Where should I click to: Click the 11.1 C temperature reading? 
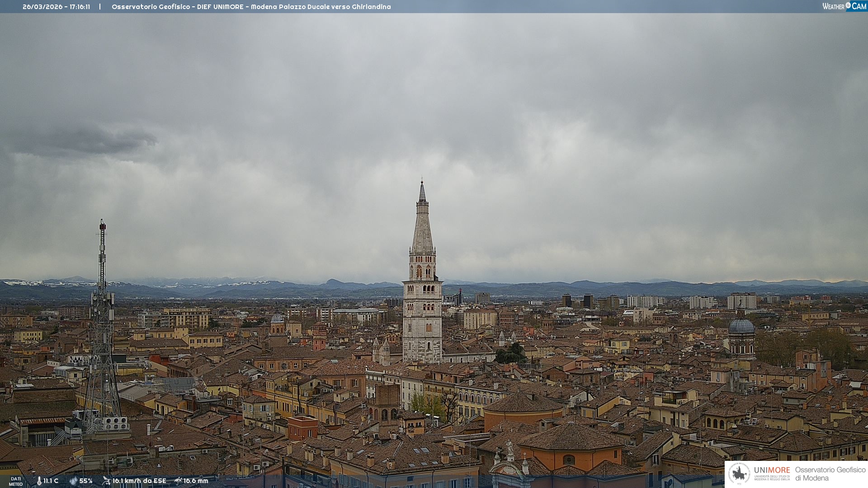51,481
